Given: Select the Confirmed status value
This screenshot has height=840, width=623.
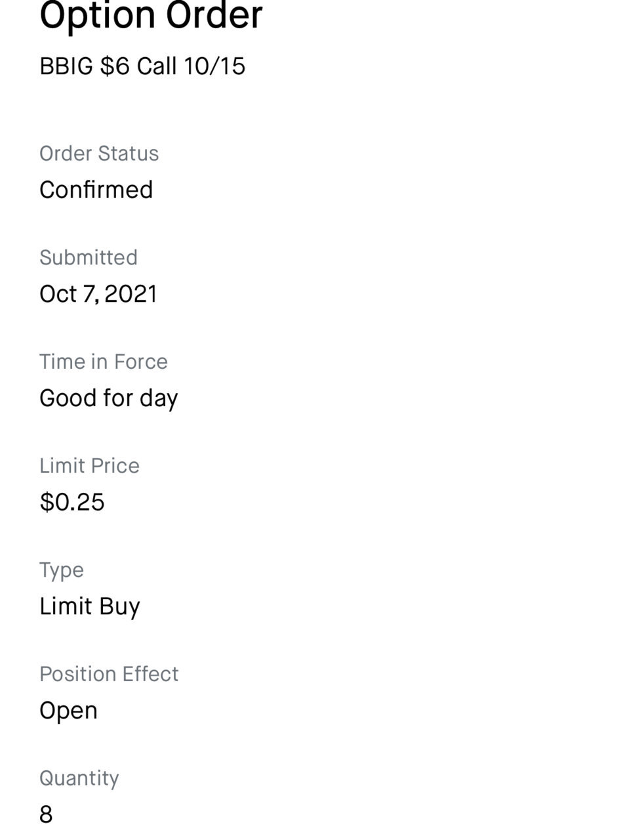Looking at the screenshot, I should [96, 190].
